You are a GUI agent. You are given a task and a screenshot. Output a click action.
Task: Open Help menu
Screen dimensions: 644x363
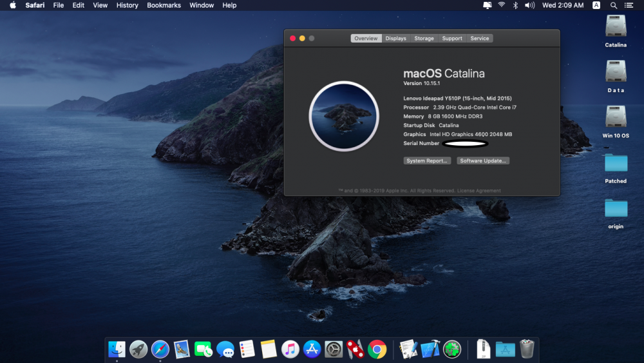[229, 5]
